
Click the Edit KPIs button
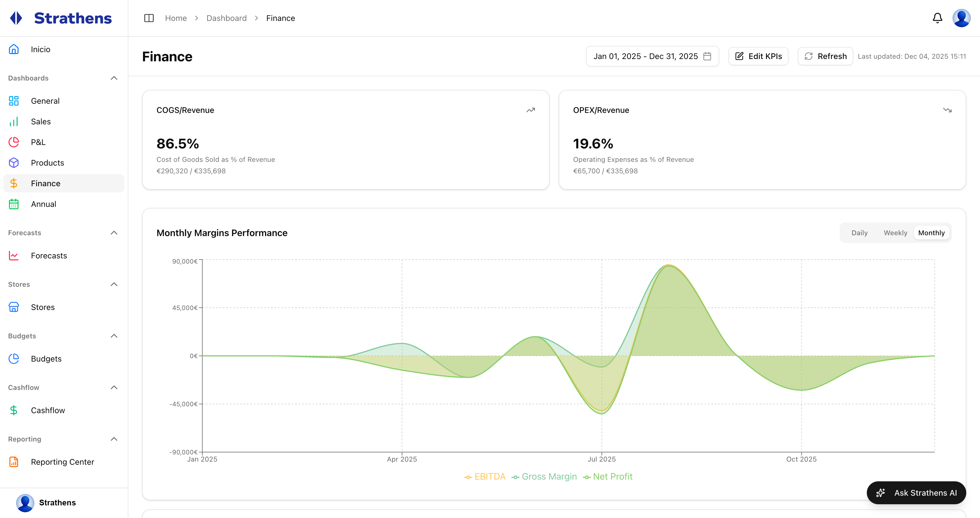click(758, 56)
